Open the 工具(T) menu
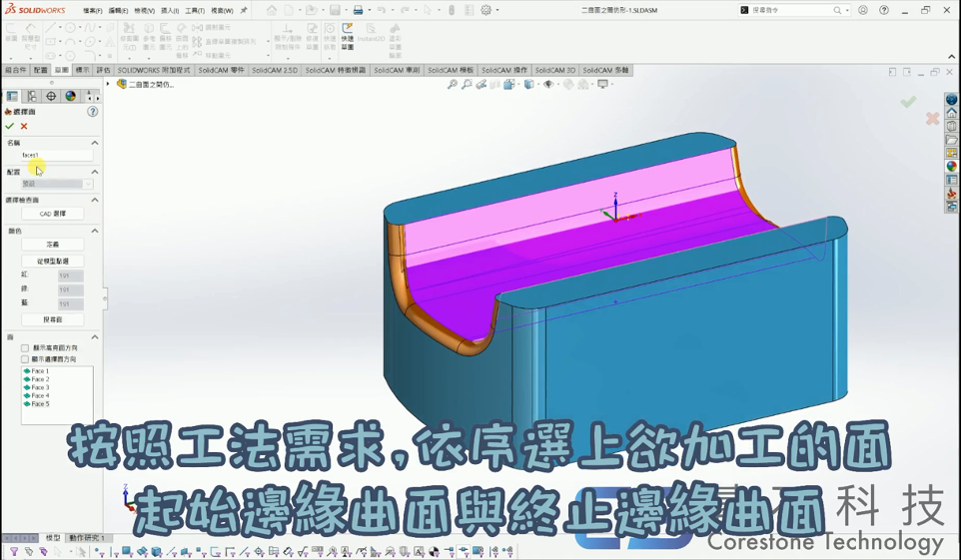 coord(194,11)
